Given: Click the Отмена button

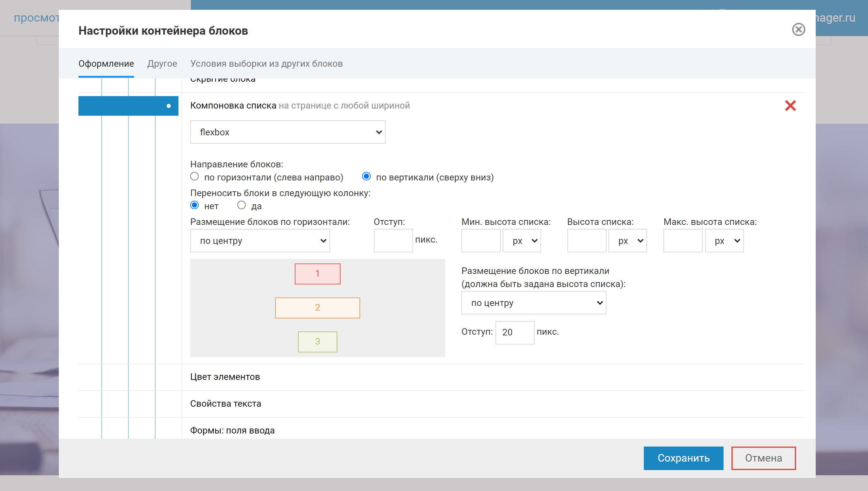Looking at the screenshot, I should click(x=763, y=458).
